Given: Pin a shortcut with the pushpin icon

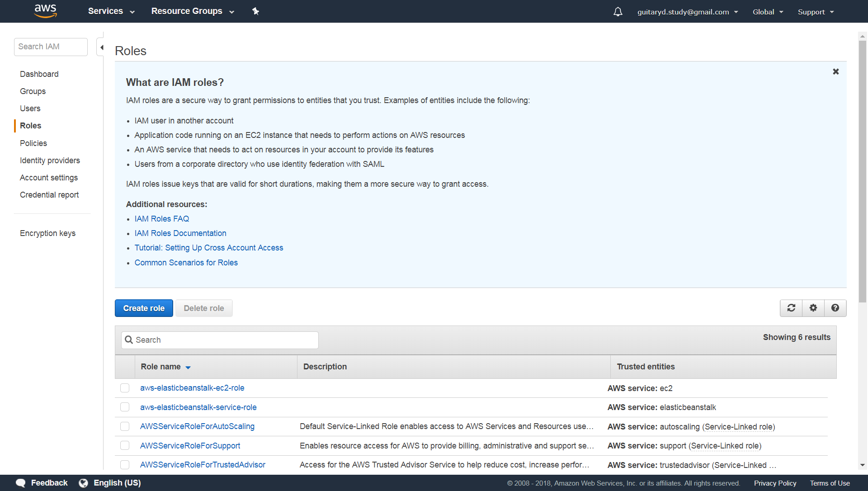Looking at the screenshot, I should coord(255,11).
